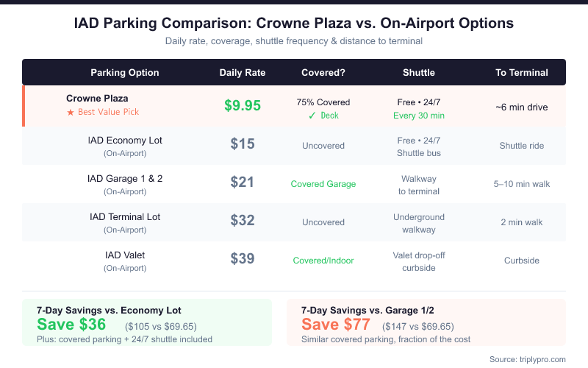588x368 pixels.
Task: Select the Crowne Plaza row name
Action: [97, 98]
